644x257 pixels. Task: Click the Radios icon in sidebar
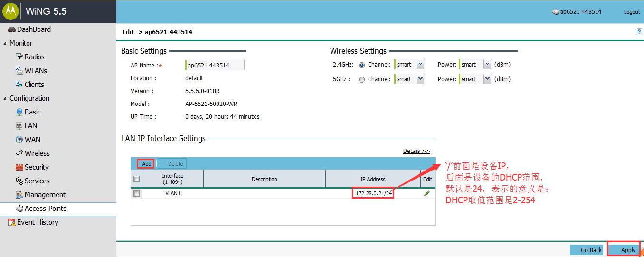19,57
